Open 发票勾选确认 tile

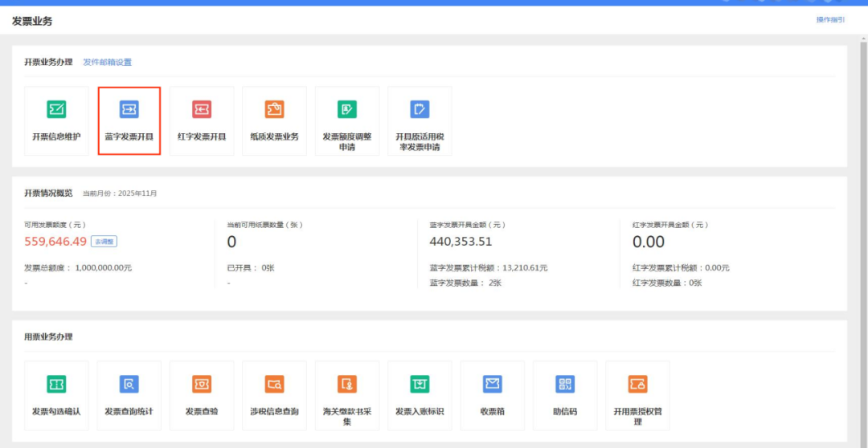click(56, 396)
